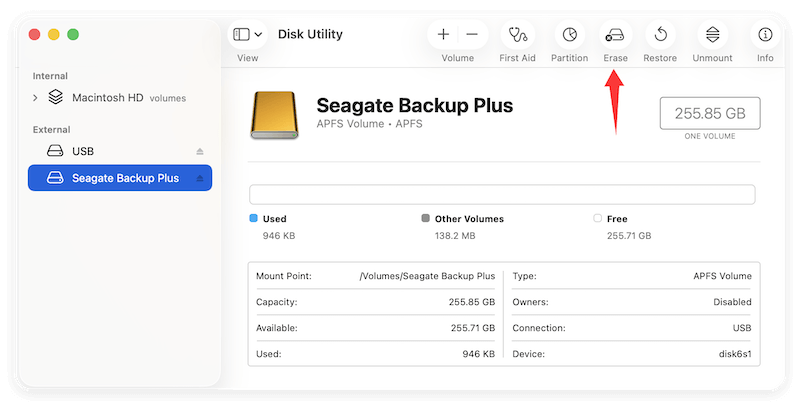Add a volume with the plus button

(443, 35)
